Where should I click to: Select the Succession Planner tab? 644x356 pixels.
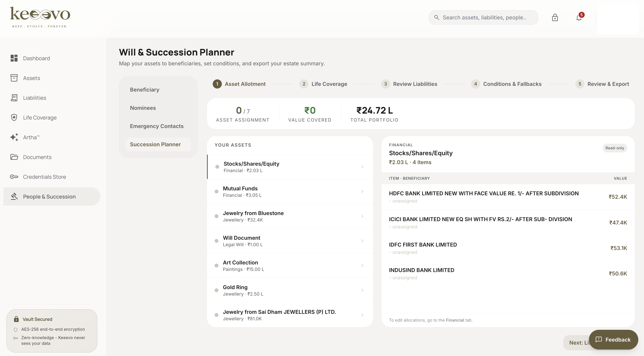click(158, 144)
